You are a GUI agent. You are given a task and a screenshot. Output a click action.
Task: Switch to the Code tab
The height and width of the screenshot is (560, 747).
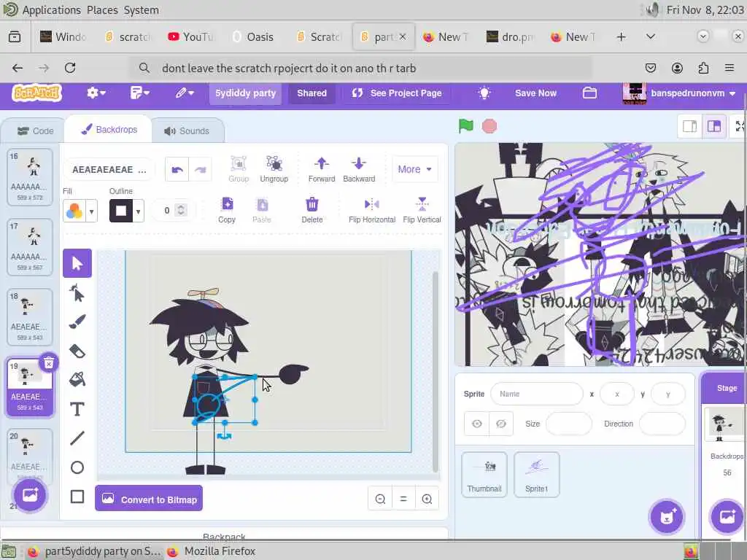[x=35, y=131]
